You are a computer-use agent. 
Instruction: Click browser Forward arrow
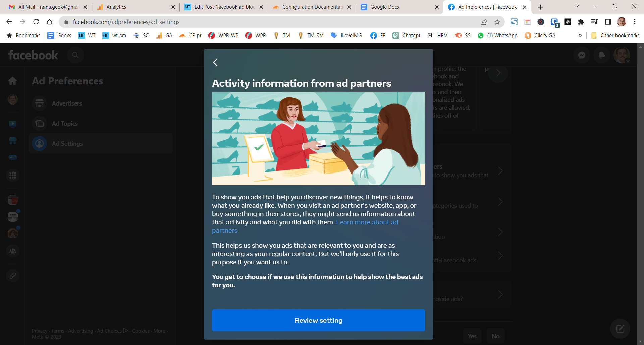(x=22, y=22)
